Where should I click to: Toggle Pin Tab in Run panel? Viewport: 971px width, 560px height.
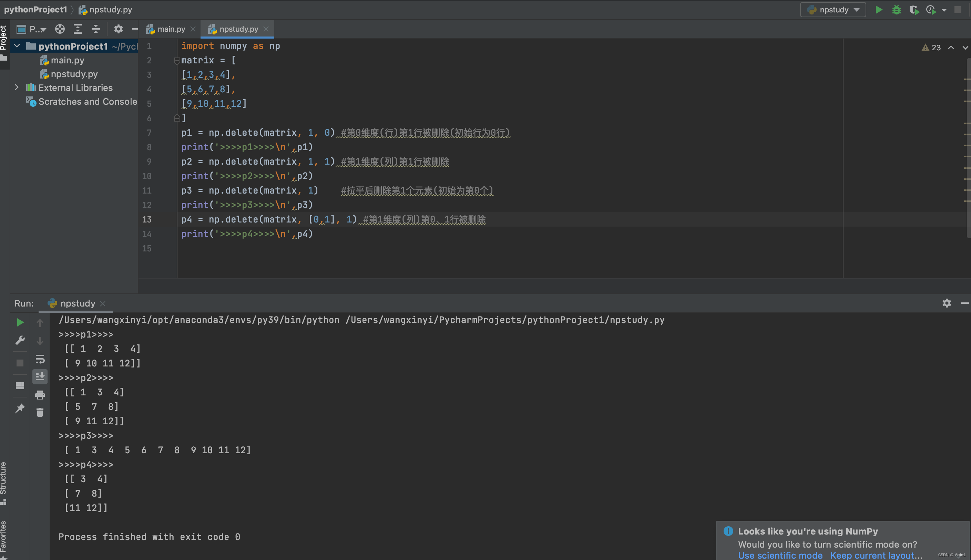point(20,408)
